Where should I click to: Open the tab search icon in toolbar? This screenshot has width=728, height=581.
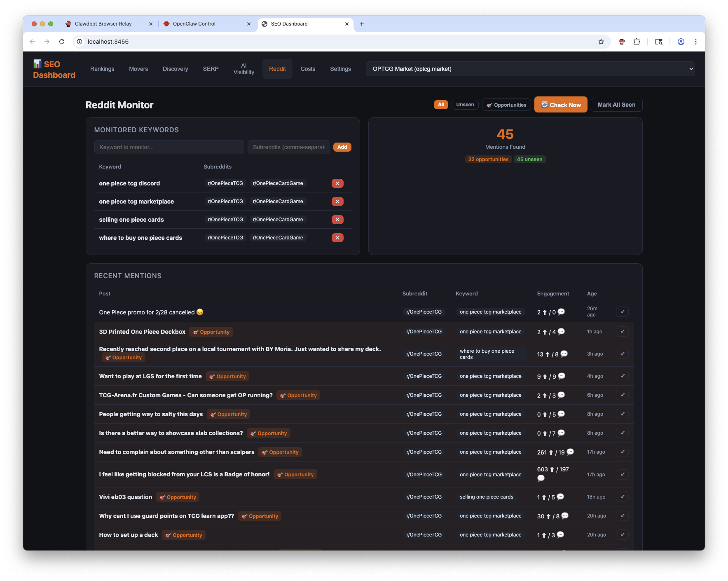tap(659, 42)
